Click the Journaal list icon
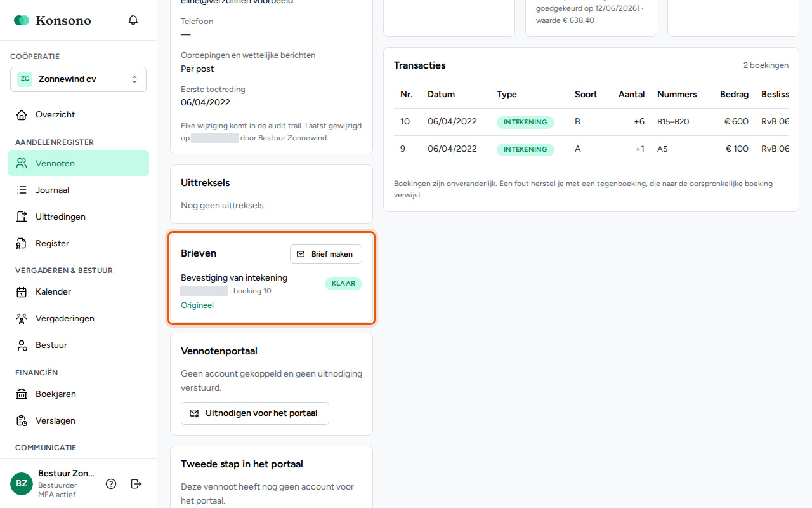Image resolution: width=812 pixels, height=508 pixels. [x=22, y=190]
